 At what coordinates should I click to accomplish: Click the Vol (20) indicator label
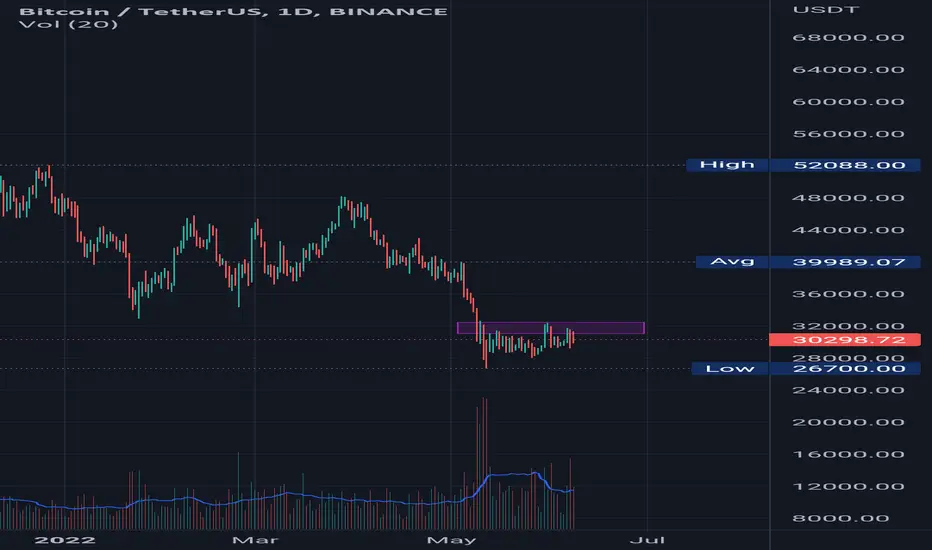click(68, 24)
